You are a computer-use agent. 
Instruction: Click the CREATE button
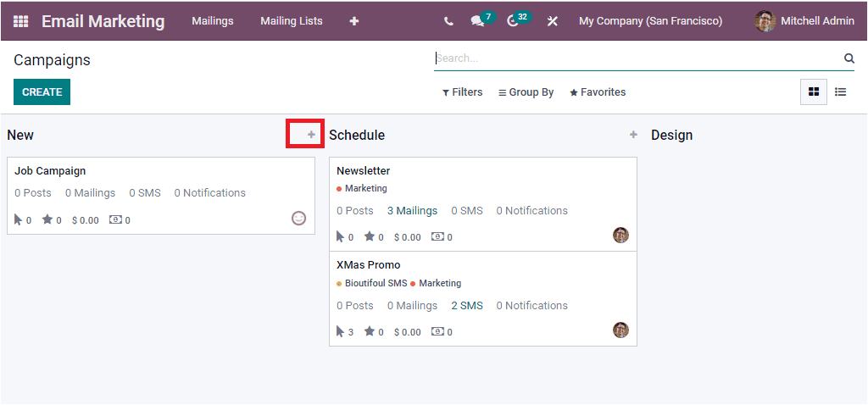point(42,92)
